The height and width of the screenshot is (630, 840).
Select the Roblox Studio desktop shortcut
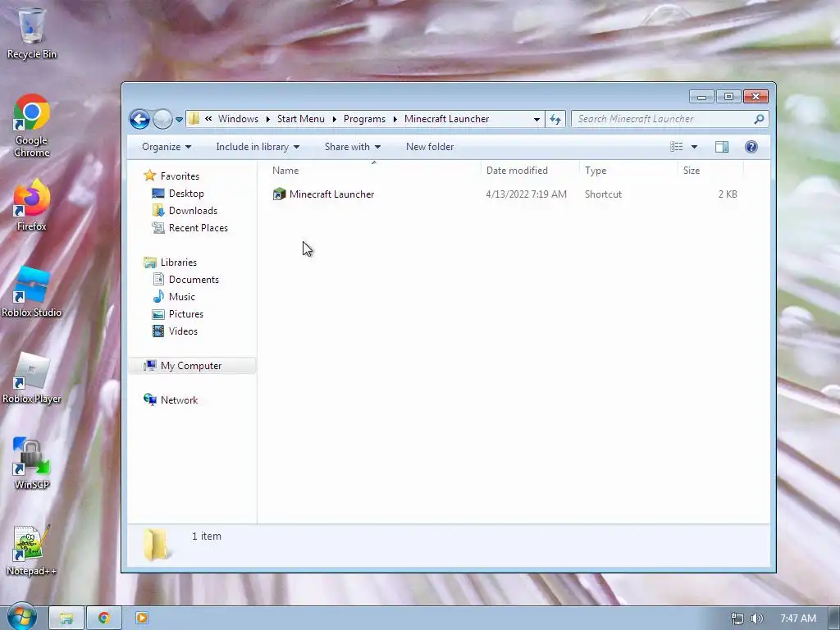(32, 293)
